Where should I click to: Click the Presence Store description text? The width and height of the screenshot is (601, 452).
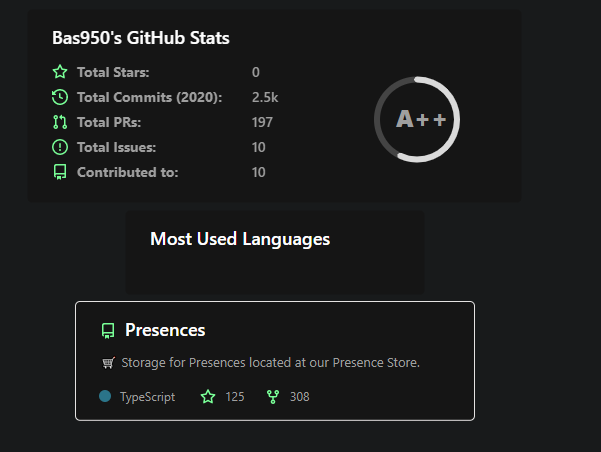pos(271,363)
